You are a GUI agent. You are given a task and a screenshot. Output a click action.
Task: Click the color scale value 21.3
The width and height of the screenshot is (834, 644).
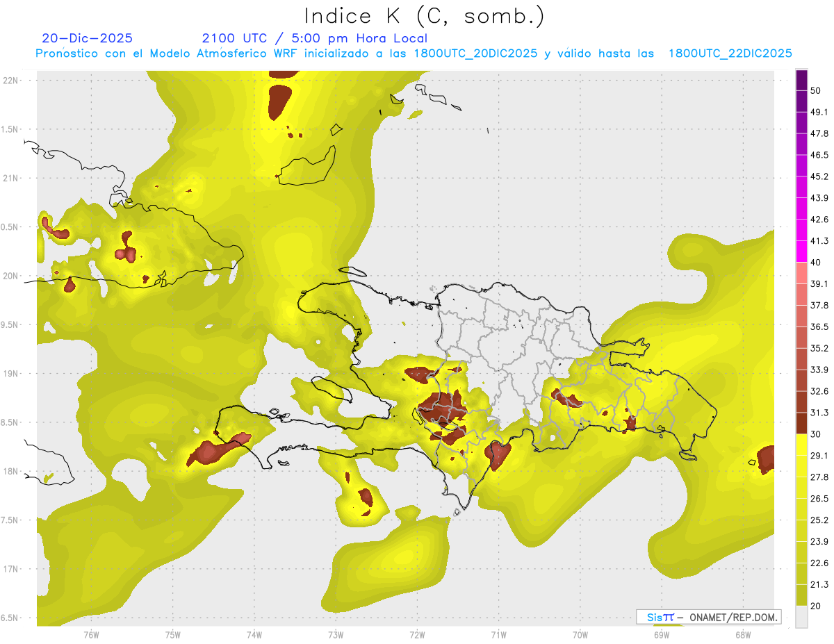click(819, 584)
